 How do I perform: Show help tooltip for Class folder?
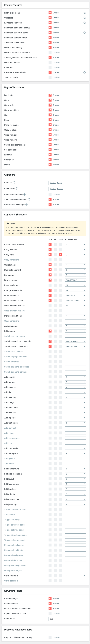[17, 189]
